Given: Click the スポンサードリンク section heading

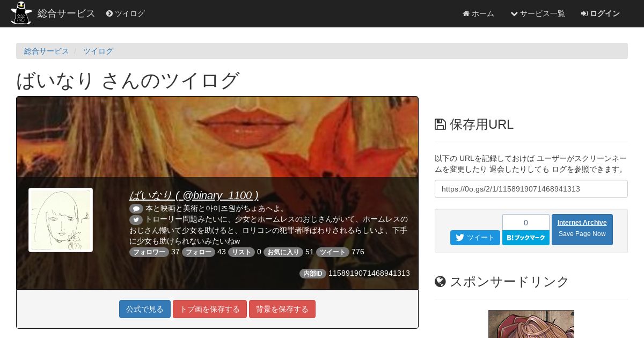Looking at the screenshot, I should pyautogui.click(x=509, y=282).
